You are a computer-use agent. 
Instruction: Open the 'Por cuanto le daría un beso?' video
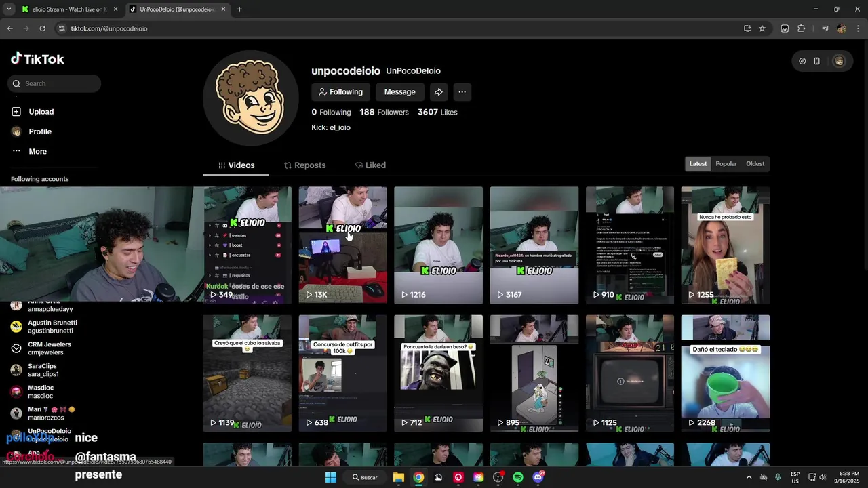click(x=438, y=373)
